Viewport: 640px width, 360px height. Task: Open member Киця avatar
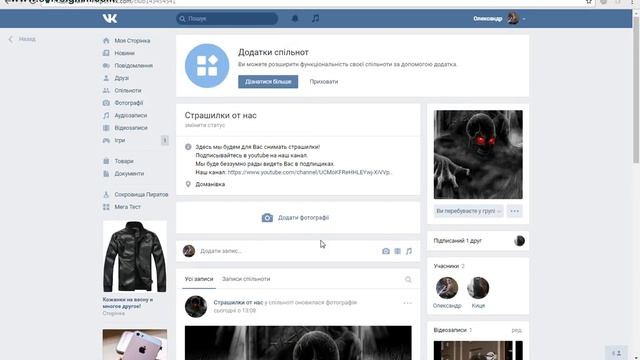(x=478, y=288)
